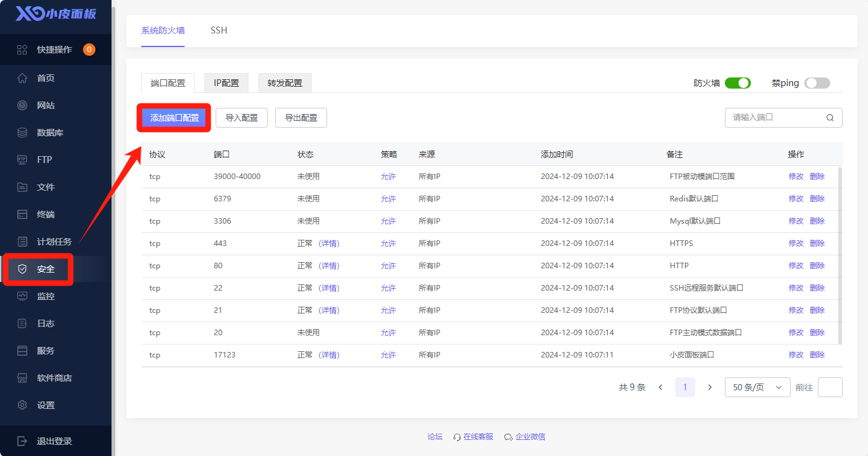The image size is (868, 456).
Task: Open 终端 using its terminal icon
Action: pyautogui.click(x=22, y=214)
